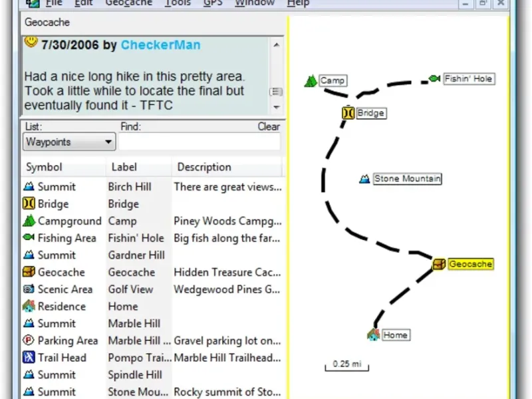Sort list by Symbol column header
The width and height of the screenshot is (532, 399).
tap(63, 167)
